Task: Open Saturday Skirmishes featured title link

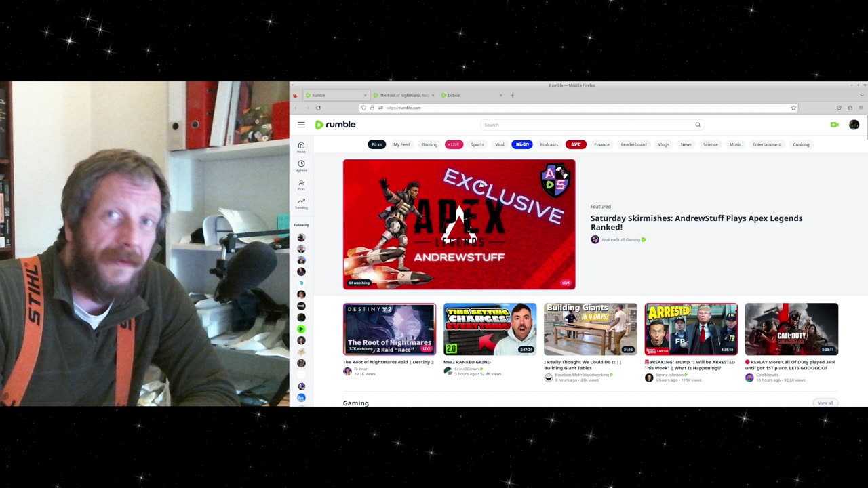Action: 696,222
